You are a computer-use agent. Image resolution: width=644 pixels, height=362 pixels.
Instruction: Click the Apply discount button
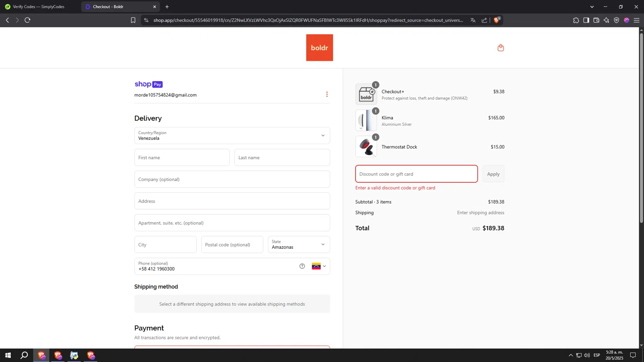coord(493,174)
